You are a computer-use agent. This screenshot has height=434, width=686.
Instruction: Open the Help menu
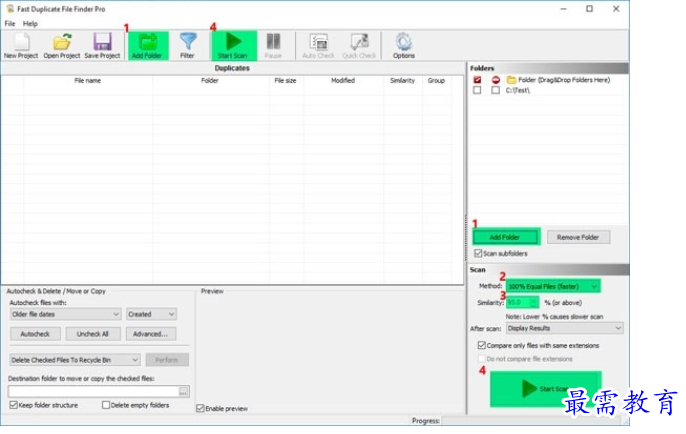point(30,24)
